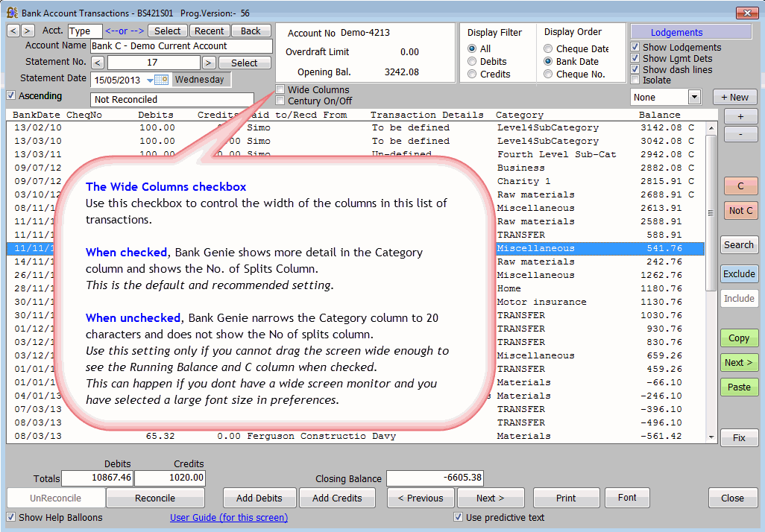Click the next account arrow button
Image resolution: width=765 pixels, height=532 pixels.
click(x=28, y=31)
